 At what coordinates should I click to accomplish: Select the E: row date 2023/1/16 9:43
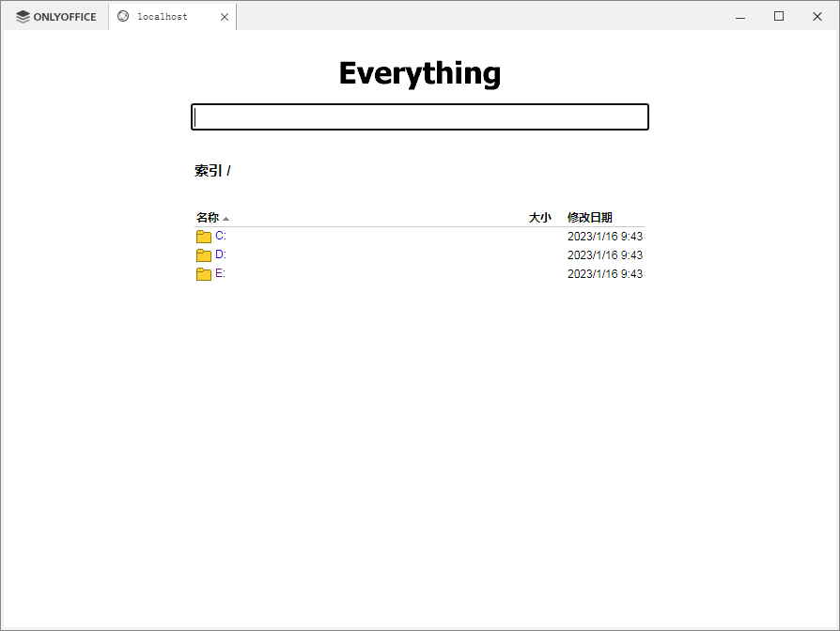(x=605, y=273)
